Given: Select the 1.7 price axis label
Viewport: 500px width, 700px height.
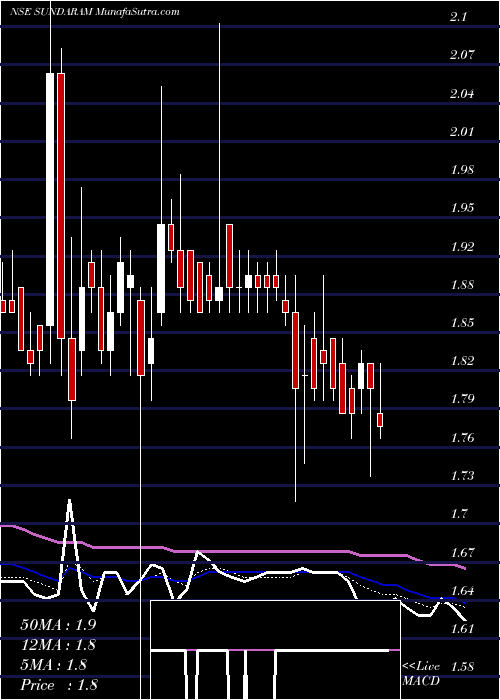Looking at the screenshot, I should (x=458, y=514).
